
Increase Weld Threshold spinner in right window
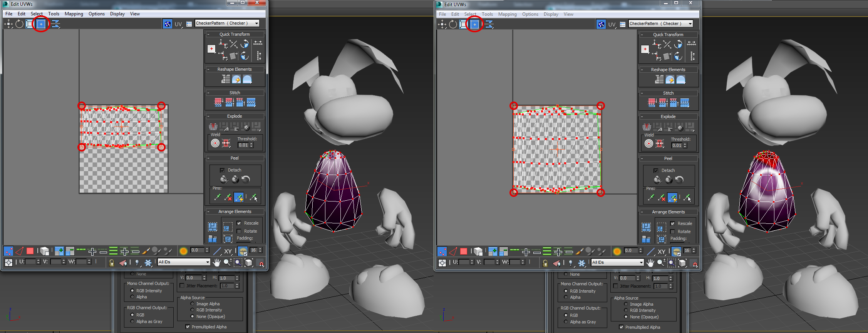click(x=685, y=144)
